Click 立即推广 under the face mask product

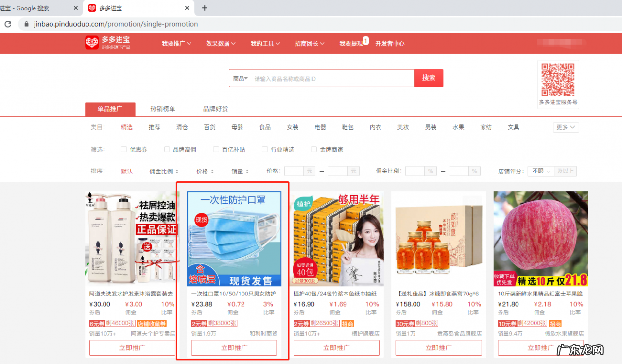click(234, 348)
